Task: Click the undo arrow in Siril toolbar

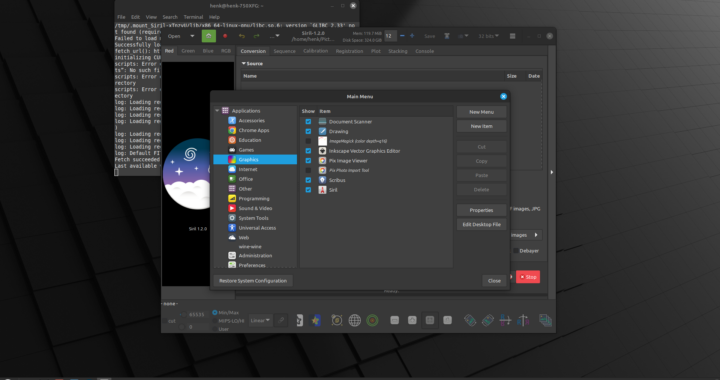Action: [x=242, y=36]
